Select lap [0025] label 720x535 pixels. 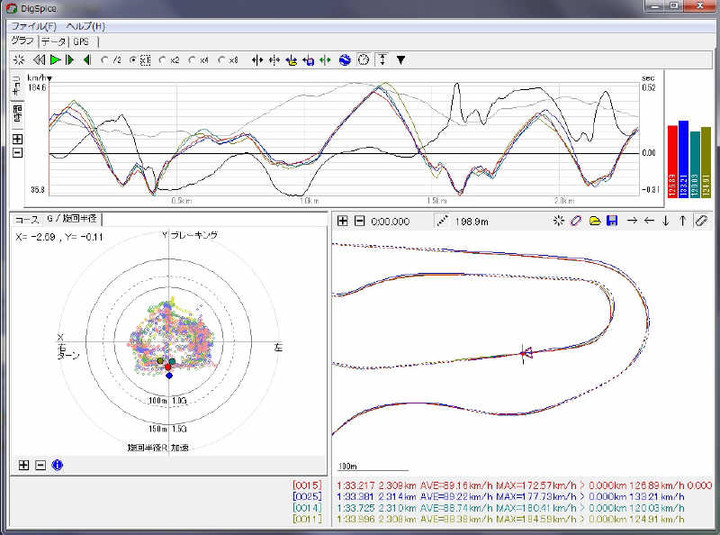(307, 497)
